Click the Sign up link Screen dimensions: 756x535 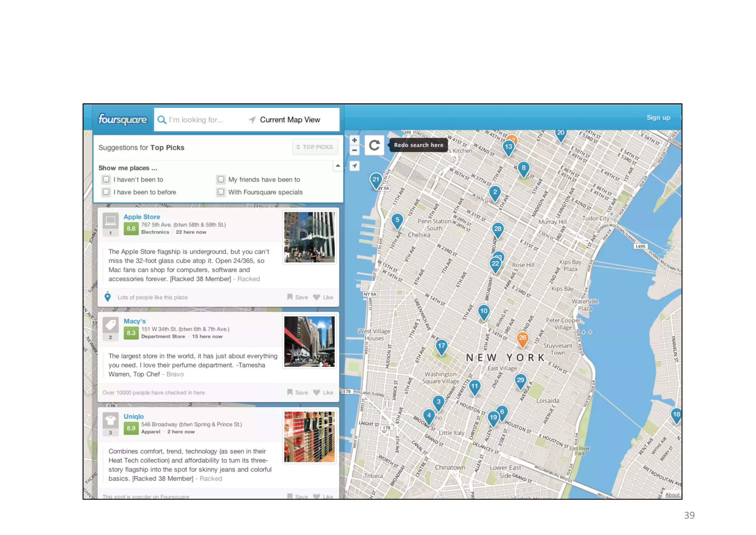coord(658,117)
